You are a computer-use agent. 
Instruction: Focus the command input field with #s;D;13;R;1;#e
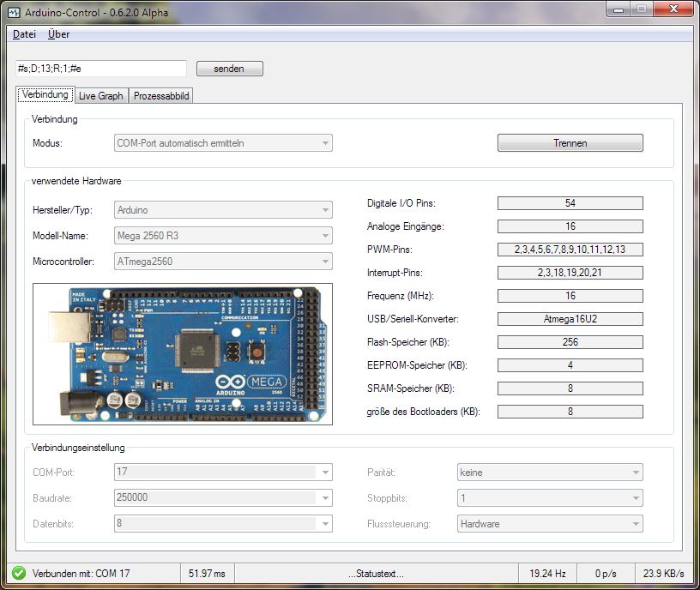(x=101, y=69)
